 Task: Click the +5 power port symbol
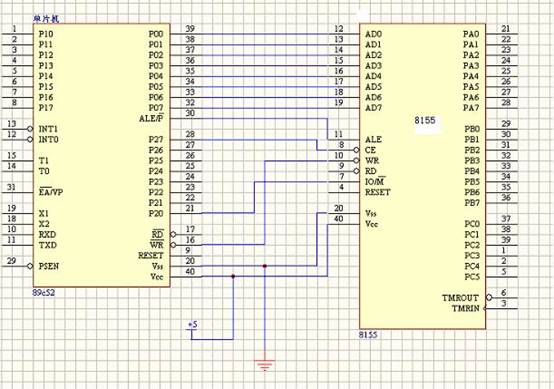[193, 326]
